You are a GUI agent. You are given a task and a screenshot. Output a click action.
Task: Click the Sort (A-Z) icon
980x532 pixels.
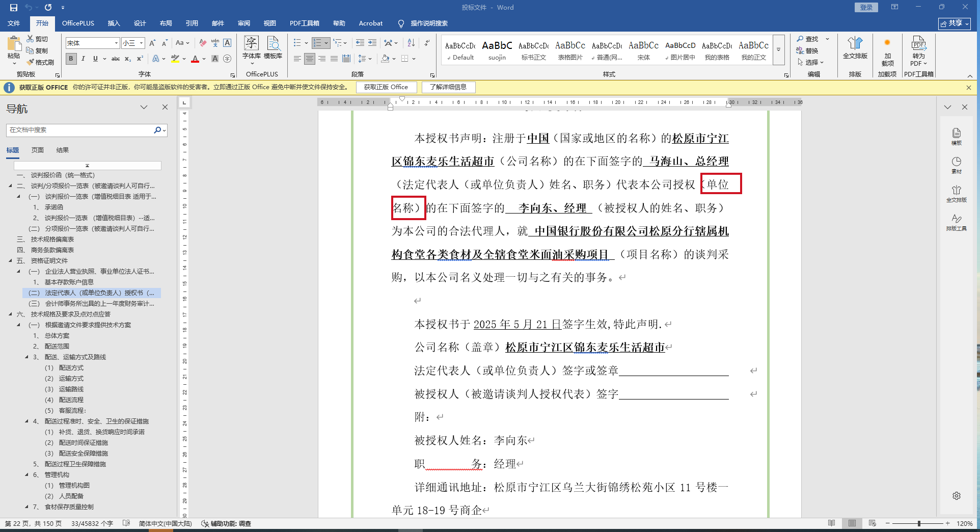tap(411, 43)
